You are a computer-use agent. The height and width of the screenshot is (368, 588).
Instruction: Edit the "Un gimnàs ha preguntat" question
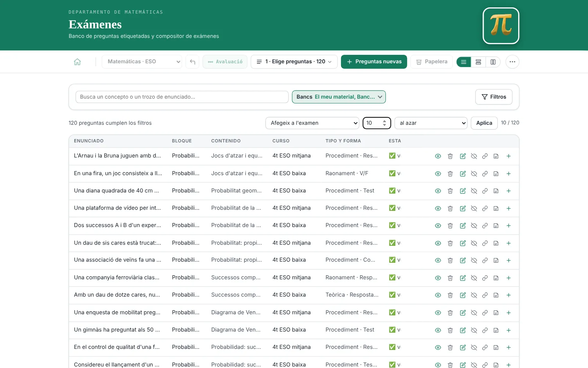463,330
